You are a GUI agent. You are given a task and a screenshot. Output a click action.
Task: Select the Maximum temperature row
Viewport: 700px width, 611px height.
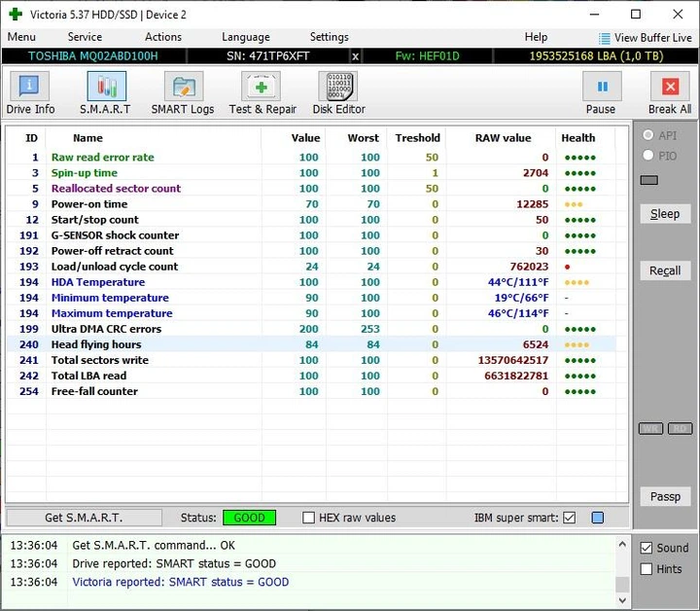[311, 313]
